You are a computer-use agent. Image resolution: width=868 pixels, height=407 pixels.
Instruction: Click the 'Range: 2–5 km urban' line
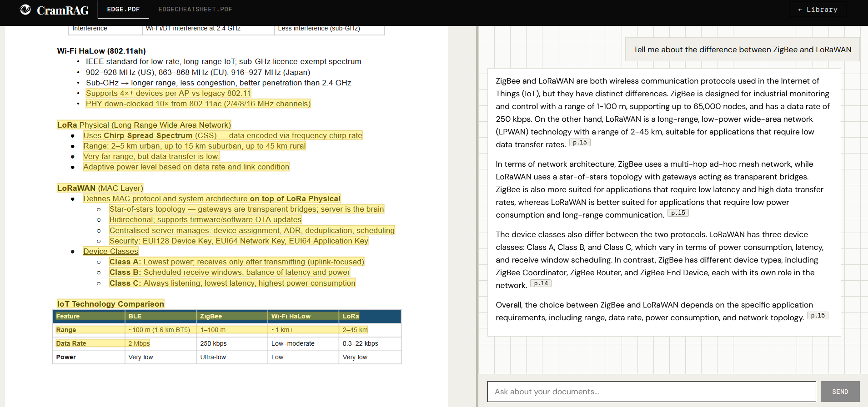(x=195, y=146)
